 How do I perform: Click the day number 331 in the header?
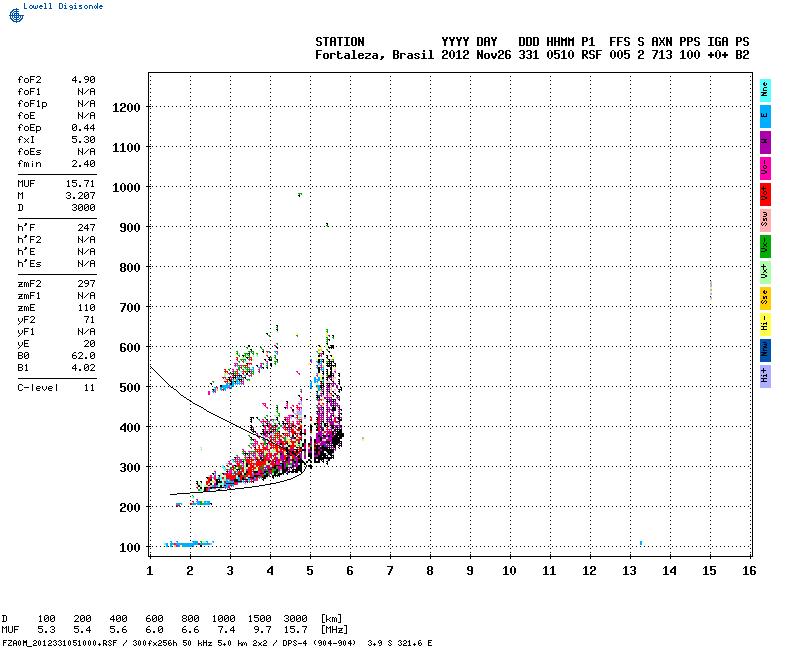click(x=529, y=55)
